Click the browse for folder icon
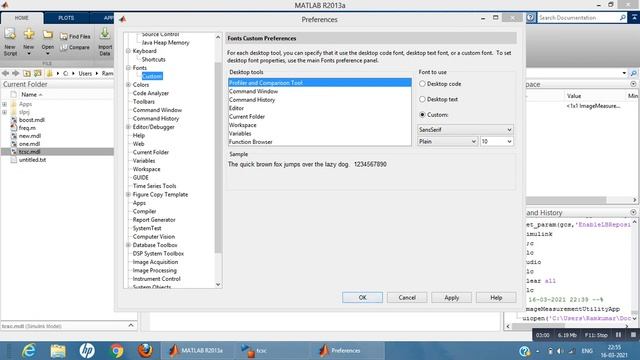Image resolution: width=640 pixels, height=360 pixels. pyautogui.click(x=38, y=73)
